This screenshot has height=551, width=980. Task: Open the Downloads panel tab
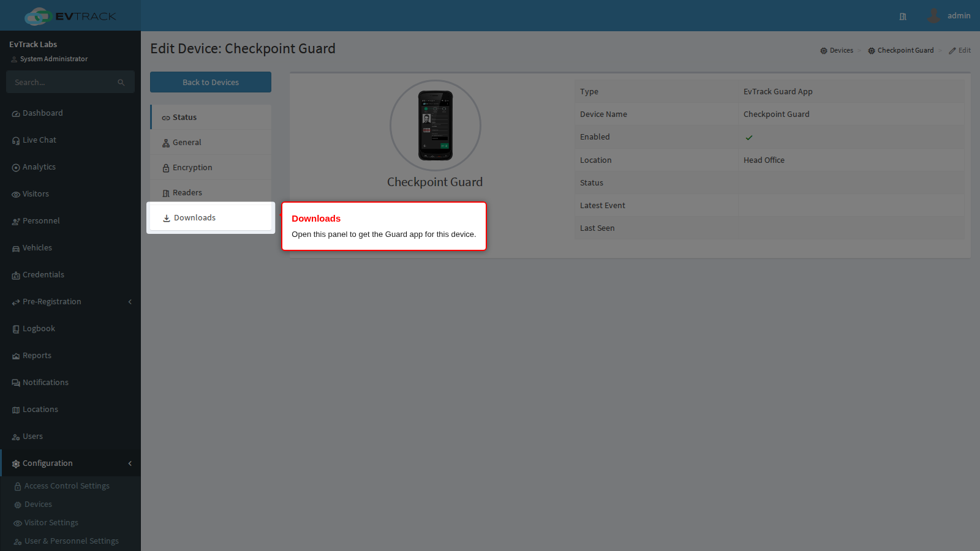click(x=211, y=218)
